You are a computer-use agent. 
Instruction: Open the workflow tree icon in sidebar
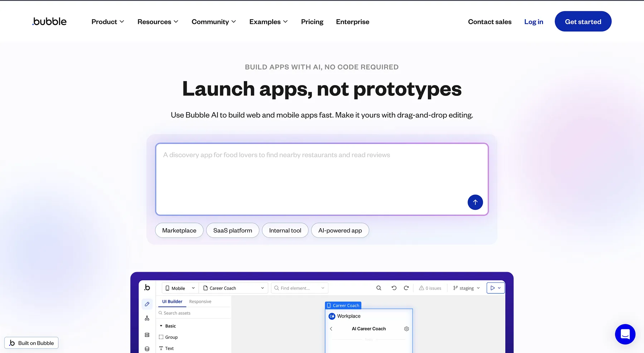(x=147, y=318)
